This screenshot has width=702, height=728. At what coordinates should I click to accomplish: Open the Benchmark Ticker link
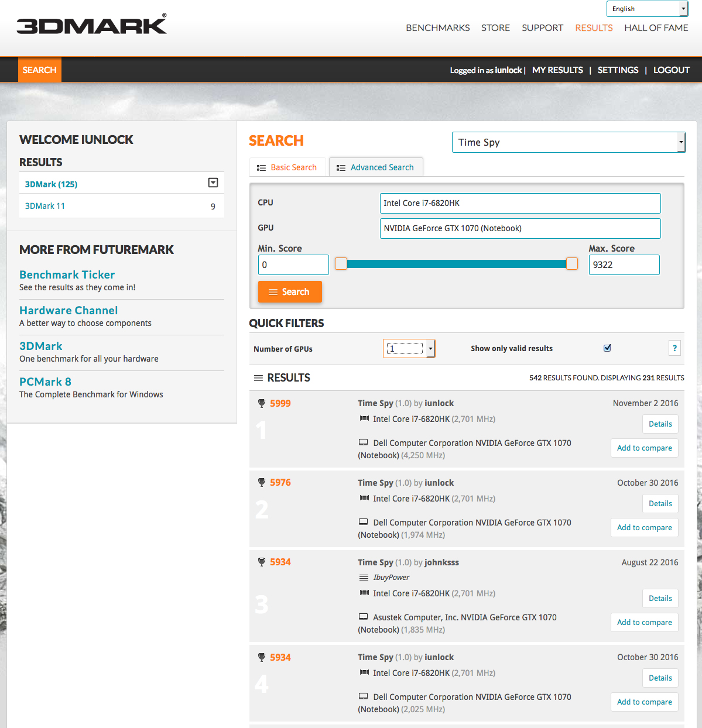[67, 274]
